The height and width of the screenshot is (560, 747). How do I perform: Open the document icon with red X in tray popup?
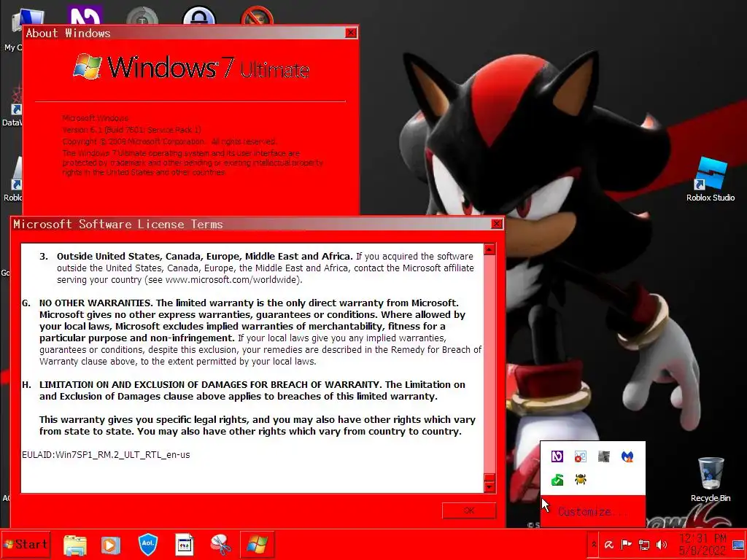point(580,456)
